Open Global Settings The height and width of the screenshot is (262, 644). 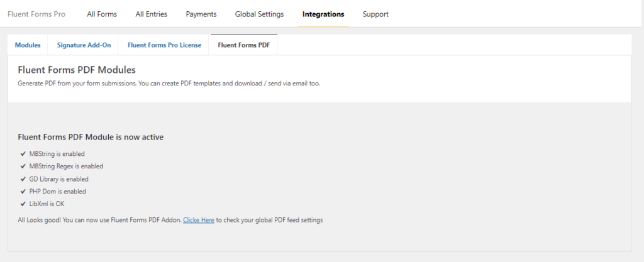(259, 14)
